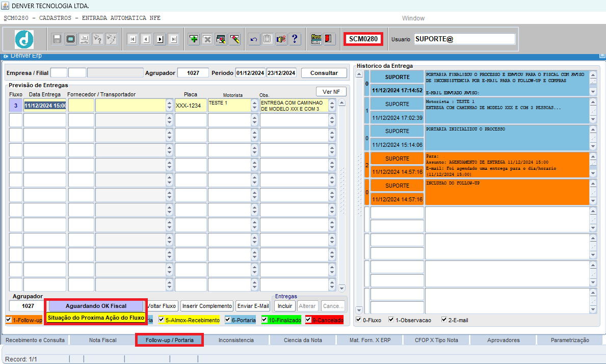Open the Menu toolbar icon
Screen dimensions: 606x364
click(316, 39)
